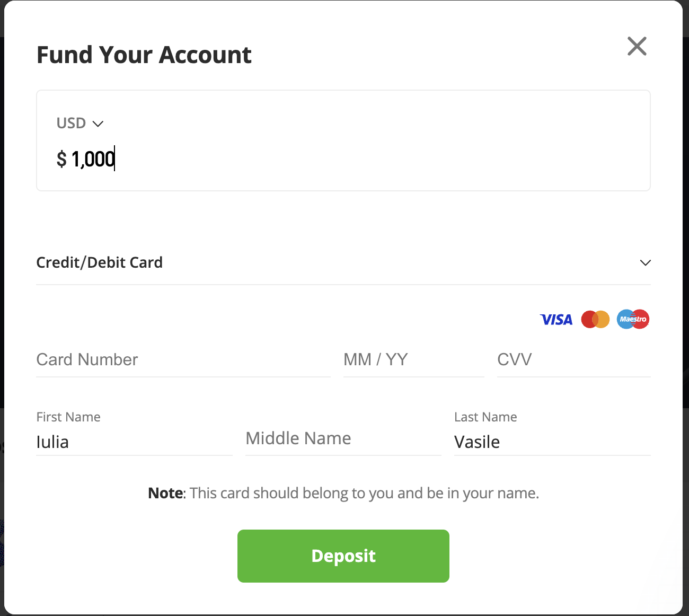689x616 pixels.
Task: Close the Fund Your Account dialog
Action: pyautogui.click(x=637, y=46)
